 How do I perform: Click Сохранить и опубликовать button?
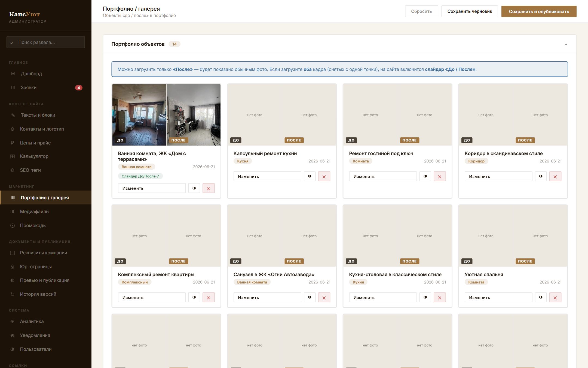(539, 11)
